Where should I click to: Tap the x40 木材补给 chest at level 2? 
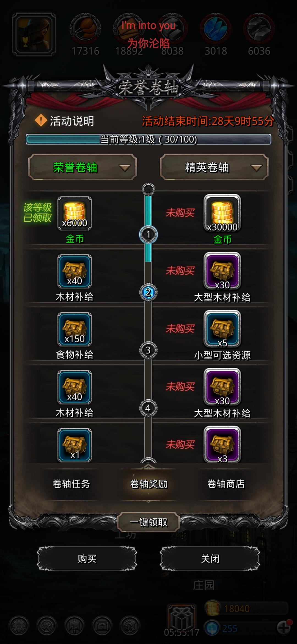[x=75, y=271]
